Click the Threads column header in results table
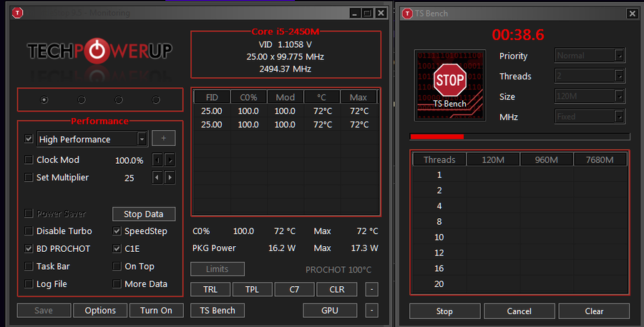The height and width of the screenshot is (327, 644). coord(439,160)
